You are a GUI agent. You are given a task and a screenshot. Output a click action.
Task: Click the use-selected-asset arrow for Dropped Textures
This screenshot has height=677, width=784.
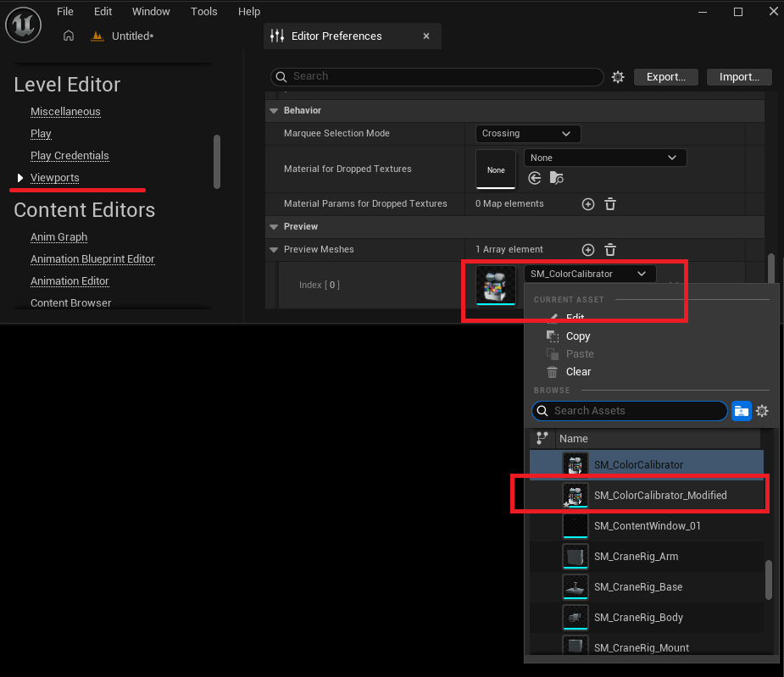coord(535,178)
